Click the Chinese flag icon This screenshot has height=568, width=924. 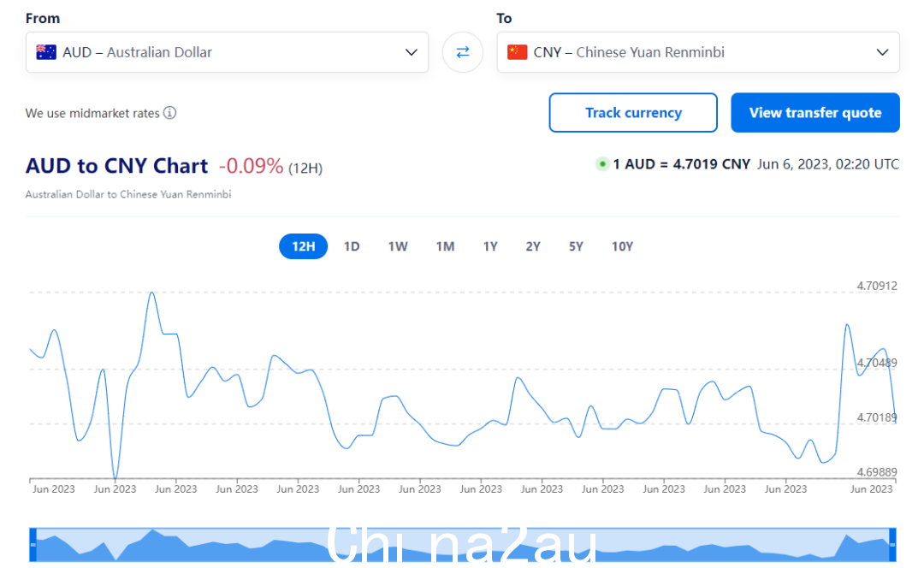pos(517,52)
